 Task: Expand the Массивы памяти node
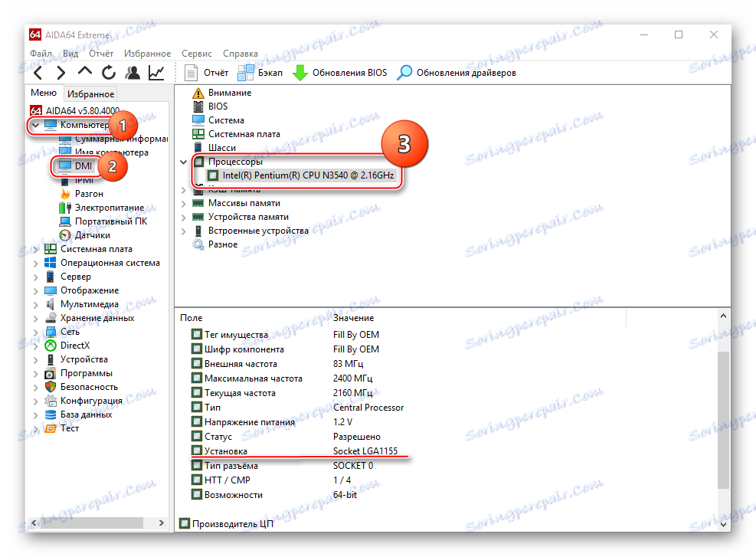184,204
